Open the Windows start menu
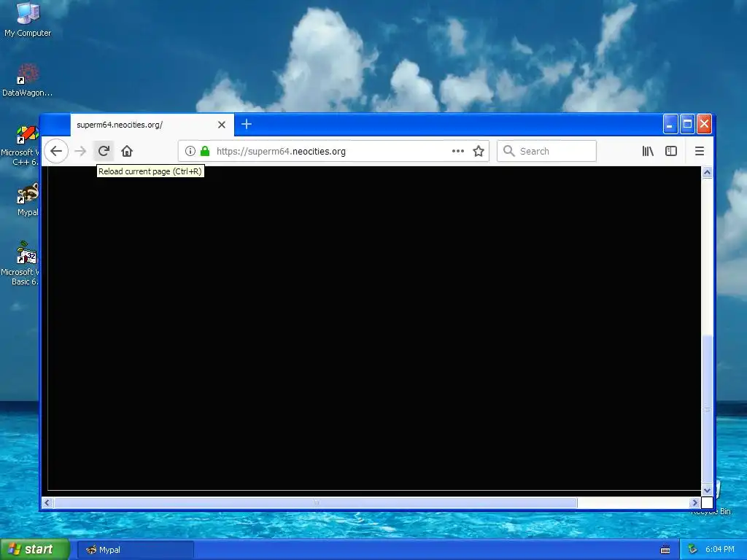The image size is (747, 560). 34,550
